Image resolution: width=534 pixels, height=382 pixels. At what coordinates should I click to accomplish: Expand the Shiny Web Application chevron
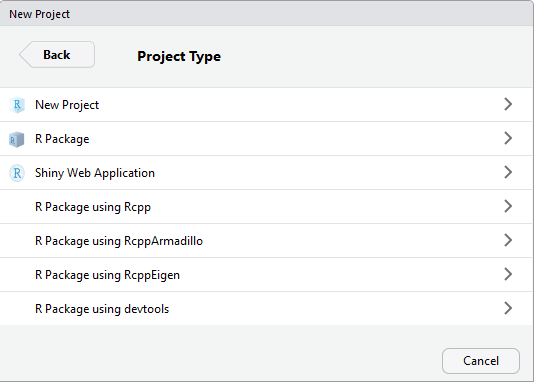click(508, 172)
